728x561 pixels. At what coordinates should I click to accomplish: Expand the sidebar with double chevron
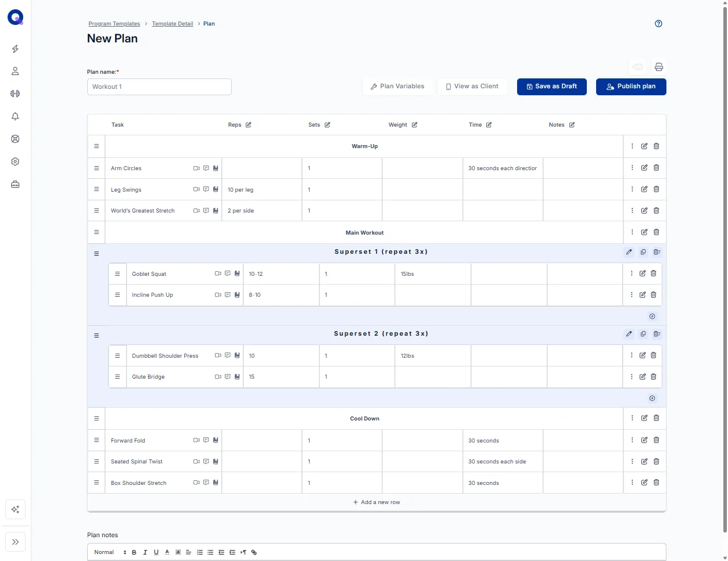[x=15, y=542]
